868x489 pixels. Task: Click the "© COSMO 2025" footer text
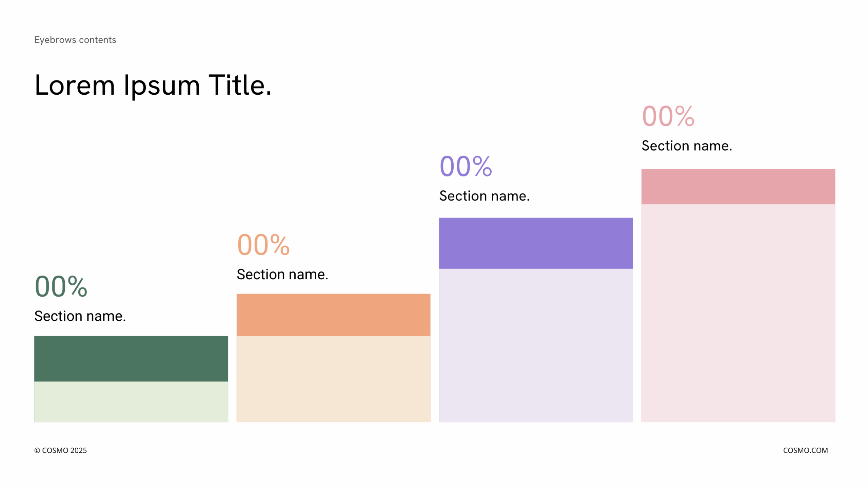point(60,450)
